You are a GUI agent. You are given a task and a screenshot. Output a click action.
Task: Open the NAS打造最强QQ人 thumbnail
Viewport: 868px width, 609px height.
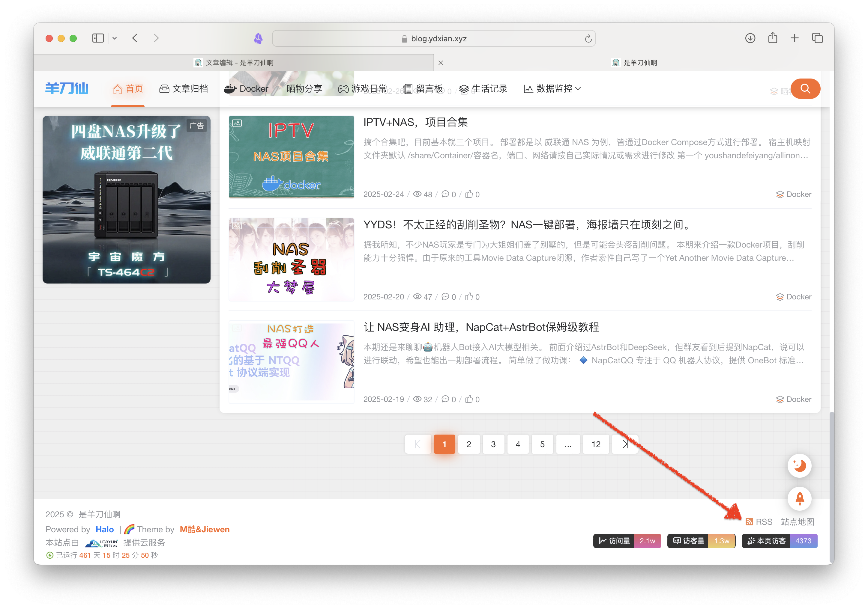(292, 362)
